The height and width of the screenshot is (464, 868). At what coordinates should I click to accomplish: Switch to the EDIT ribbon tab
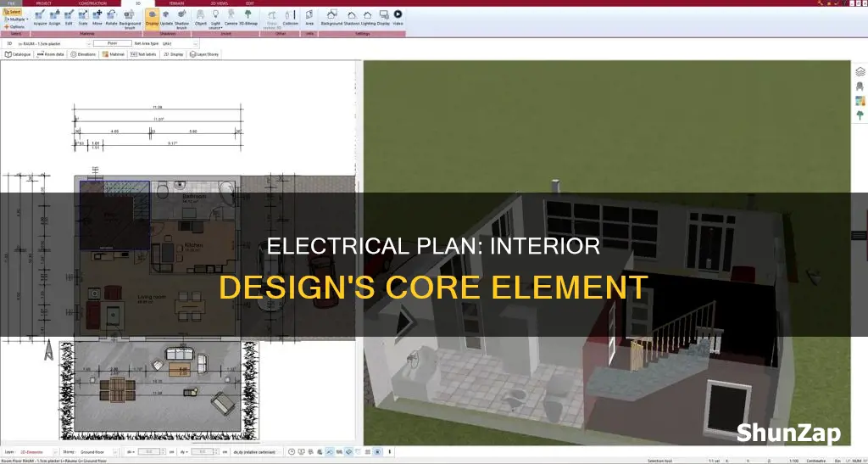point(250,3)
